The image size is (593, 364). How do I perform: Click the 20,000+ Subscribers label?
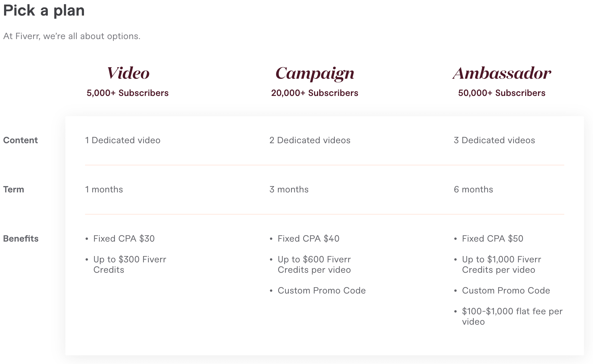tap(315, 93)
